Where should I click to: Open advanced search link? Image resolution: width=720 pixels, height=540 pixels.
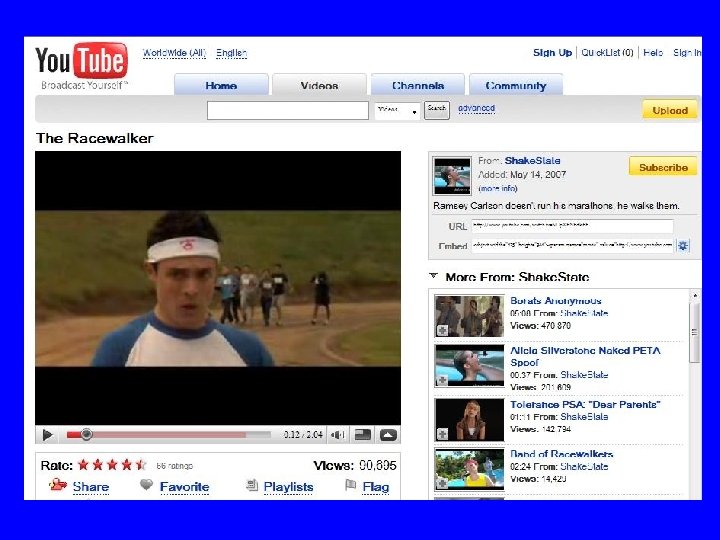click(x=477, y=108)
